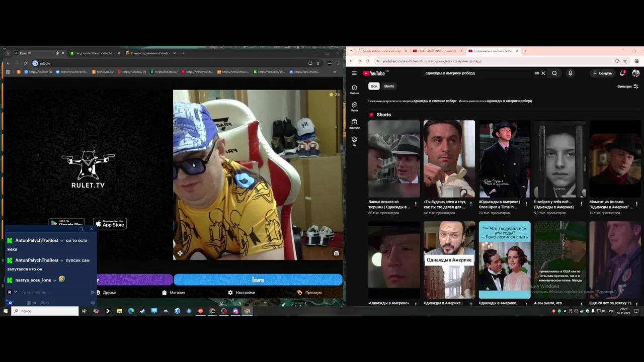The height and width of the screenshot is (362, 644).
Task: Open 'Друзья' on rulet.tv
Action: click(106, 293)
